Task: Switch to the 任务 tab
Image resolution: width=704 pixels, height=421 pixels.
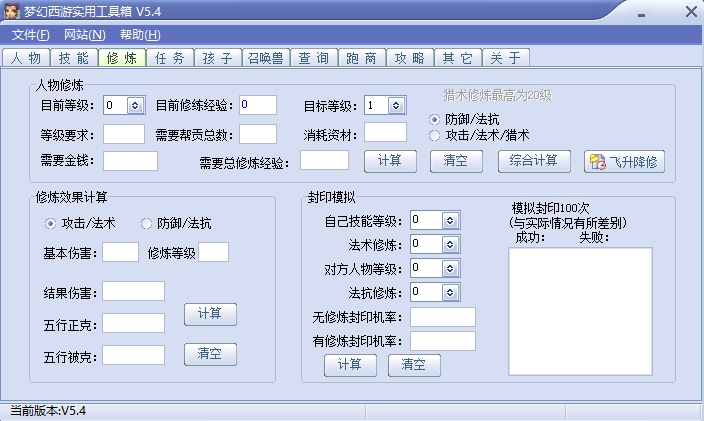Action: (170, 58)
